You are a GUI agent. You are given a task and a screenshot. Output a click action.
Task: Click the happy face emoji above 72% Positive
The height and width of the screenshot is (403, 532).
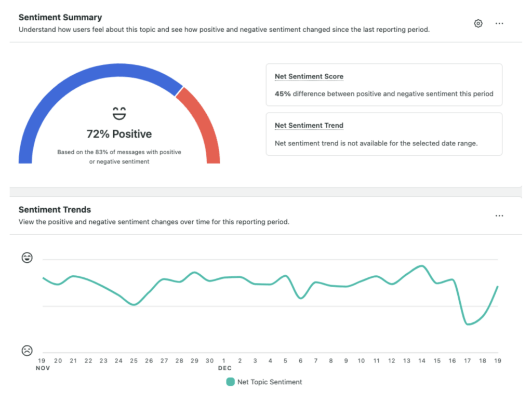(x=119, y=113)
